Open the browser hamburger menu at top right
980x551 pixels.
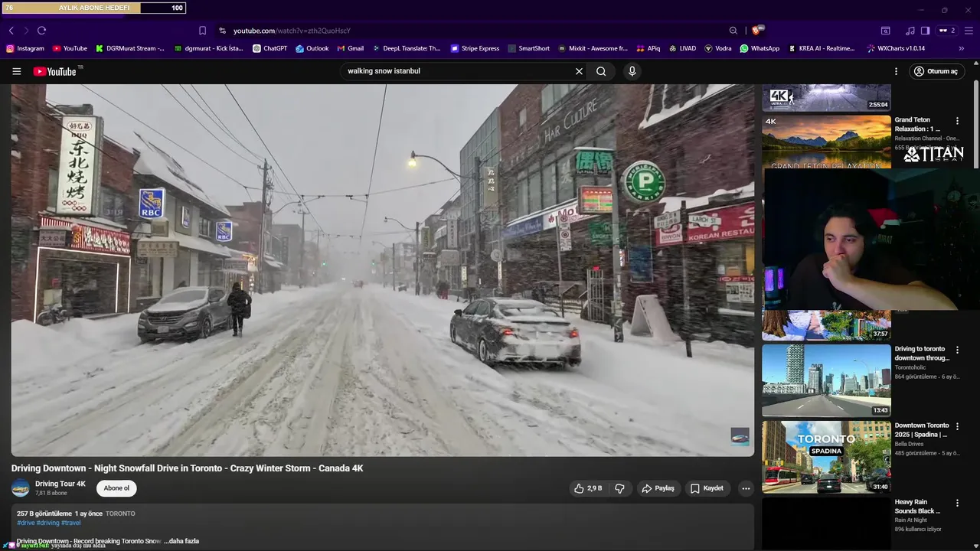click(969, 31)
